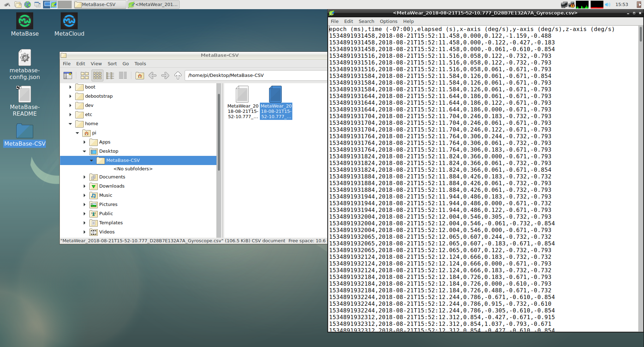Screen dimensions: 644x347
Task: Go to home folder using toolbar icon
Action: 140,75
